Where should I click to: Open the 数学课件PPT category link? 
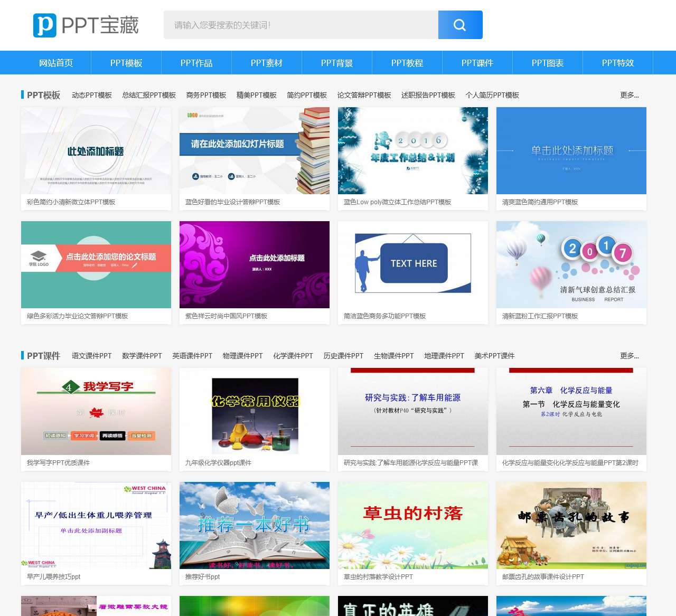(142, 356)
